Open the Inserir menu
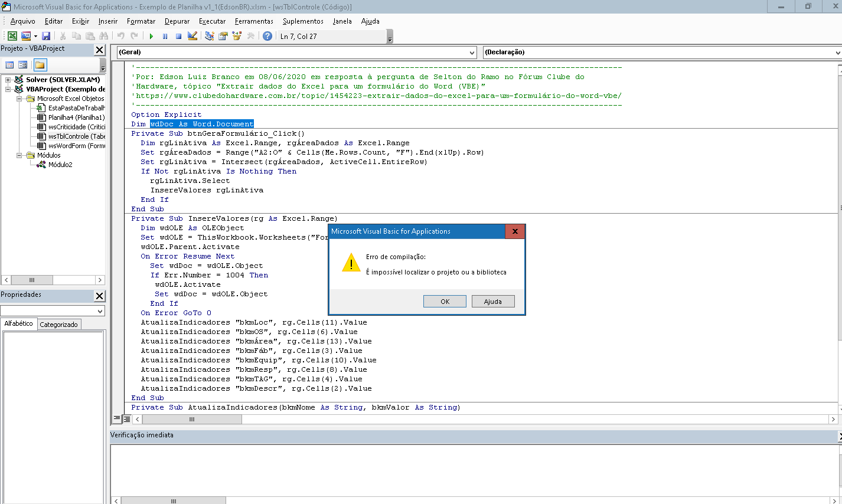 108,21
